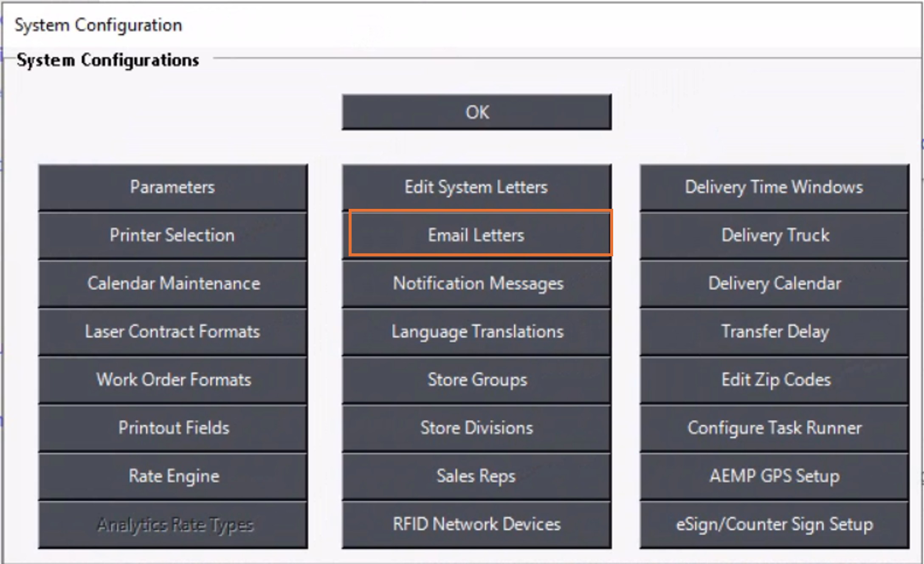Open the Parameters configuration

click(173, 187)
